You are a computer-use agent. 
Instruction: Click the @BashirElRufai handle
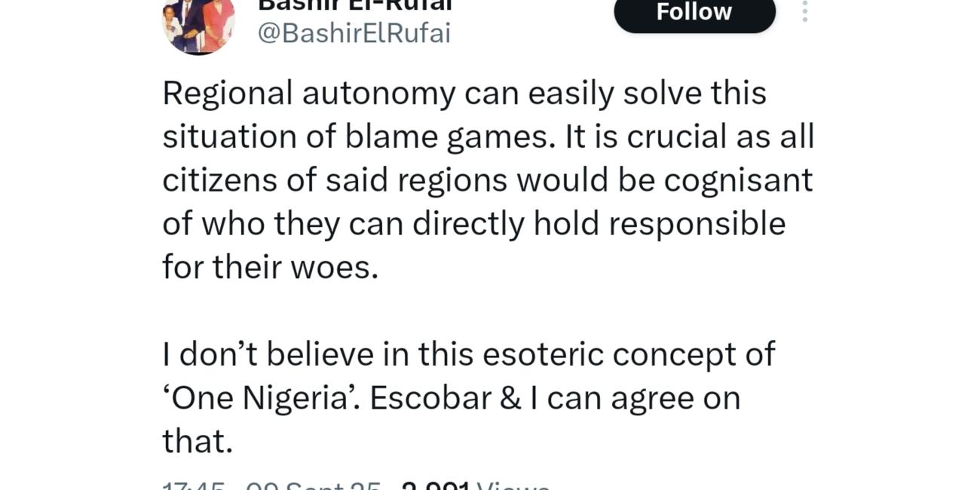coord(354,33)
